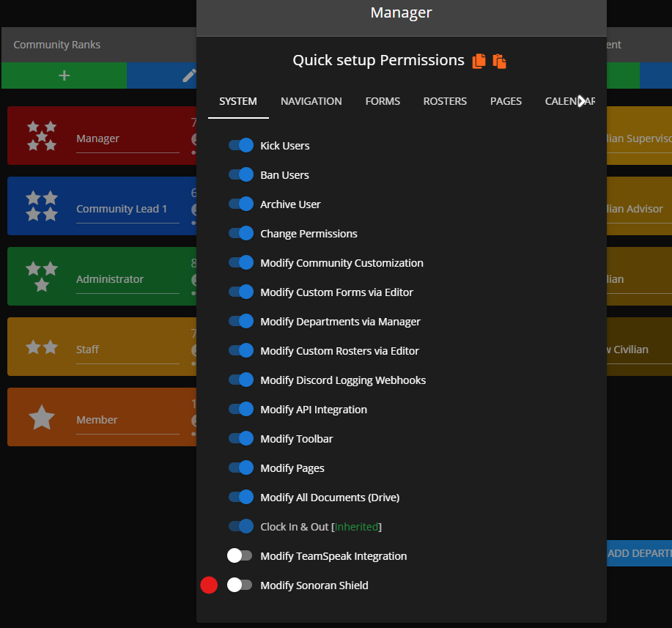This screenshot has height=628, width=672.
Task: Click the two-star icon on Staff rank
Action: click(42, 347)
